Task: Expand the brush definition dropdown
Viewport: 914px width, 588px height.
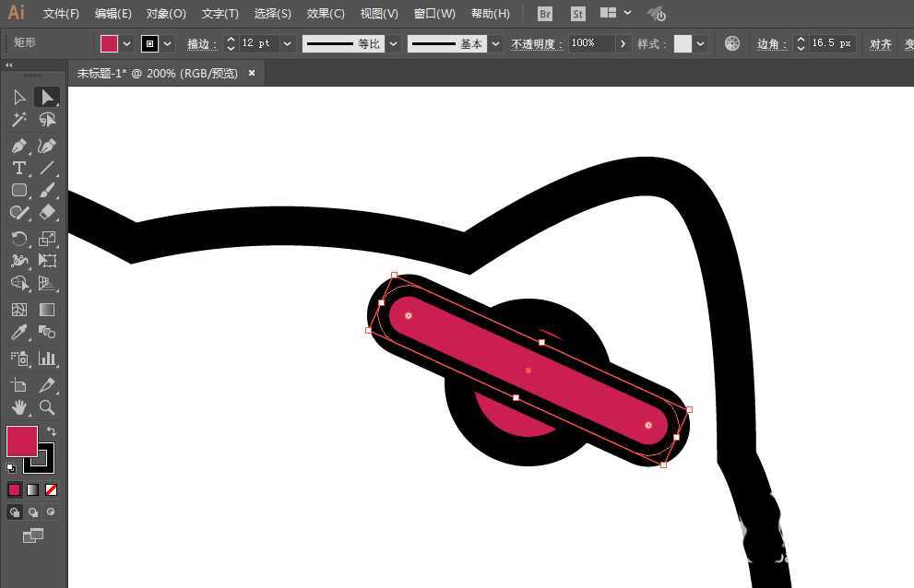Action: click(495, 43)
